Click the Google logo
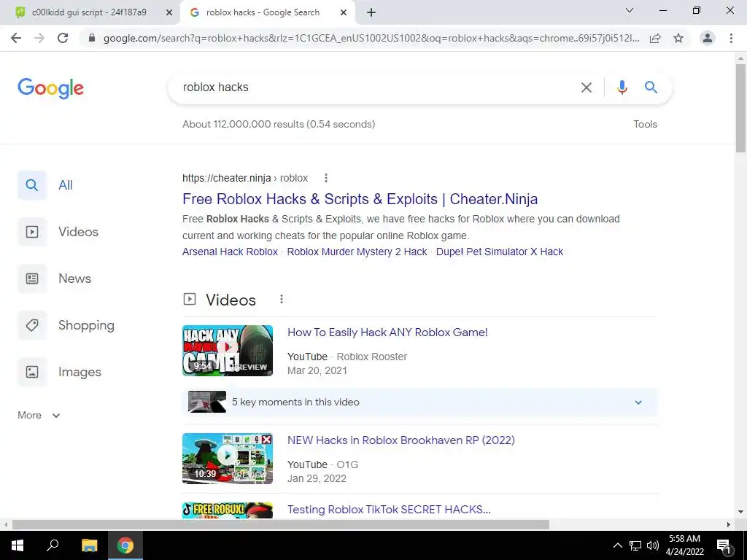 (x=50, y=88)
